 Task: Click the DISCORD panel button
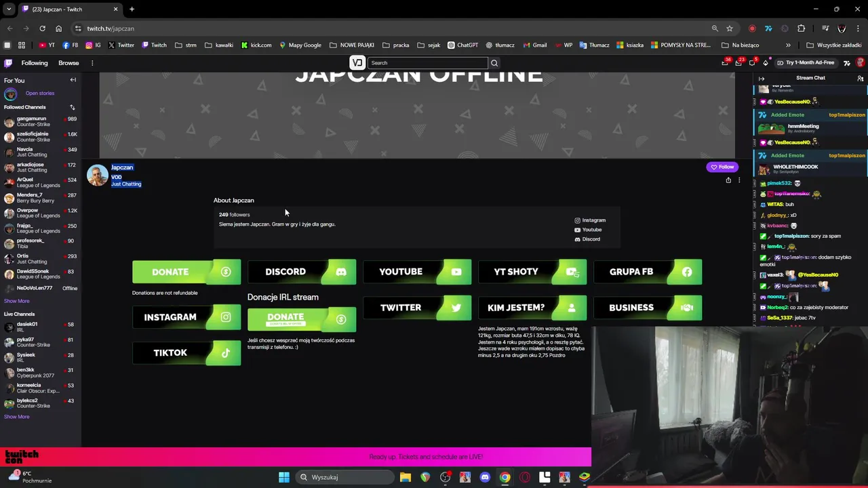pos(302,272)
